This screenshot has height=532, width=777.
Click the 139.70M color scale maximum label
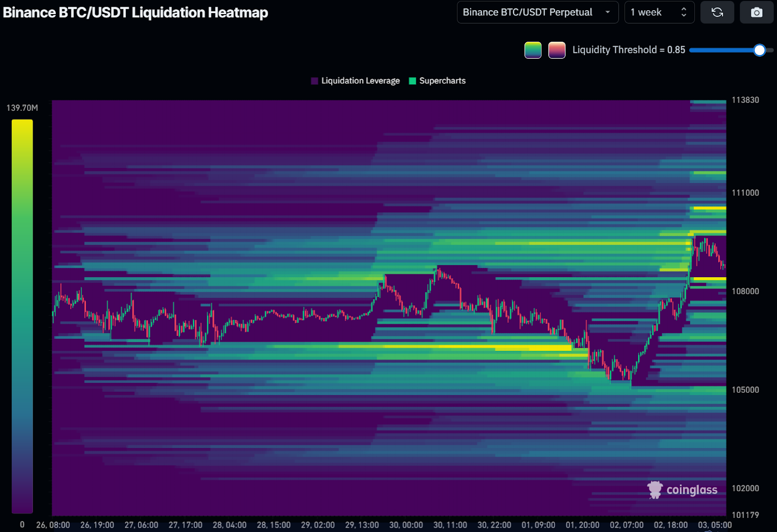pyautogui.click(x=22, y=108)
